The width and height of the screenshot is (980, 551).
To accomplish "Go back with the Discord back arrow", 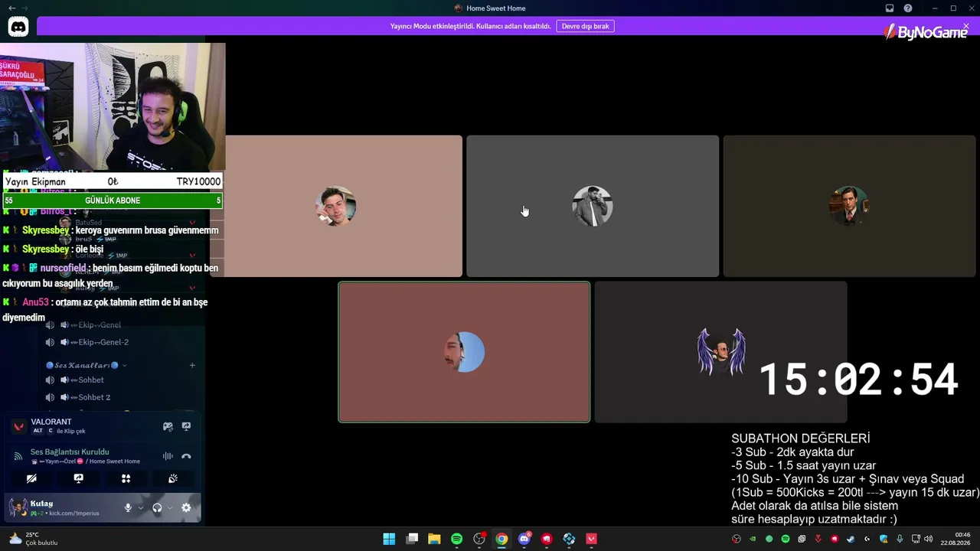I will (x=11, y=8).
